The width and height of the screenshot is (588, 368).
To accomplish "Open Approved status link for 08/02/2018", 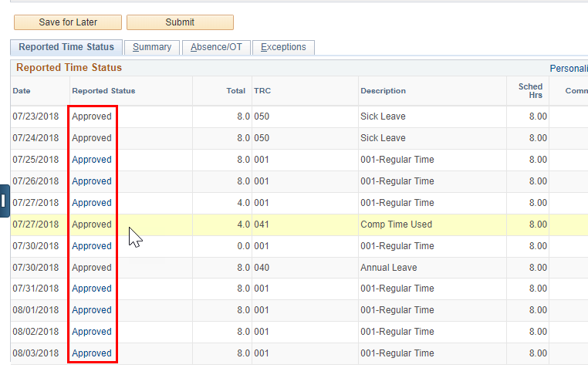I will tap(92, 332).
